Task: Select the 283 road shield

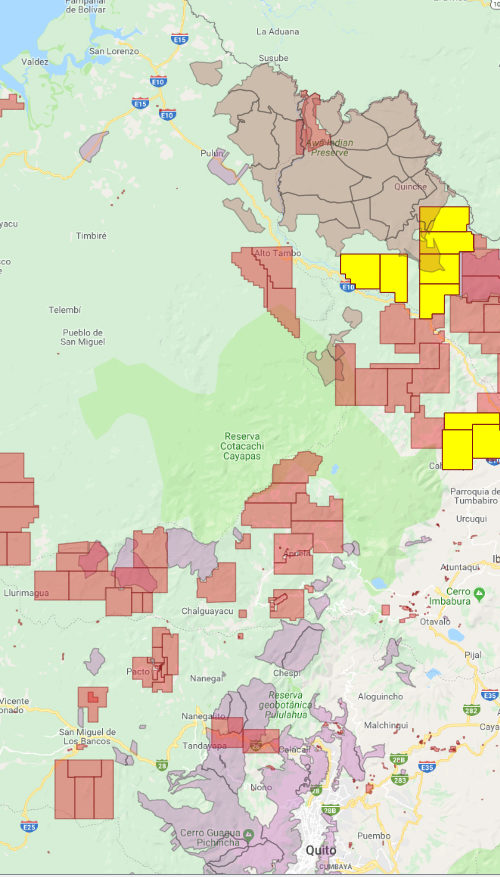Action: (399, 779)
